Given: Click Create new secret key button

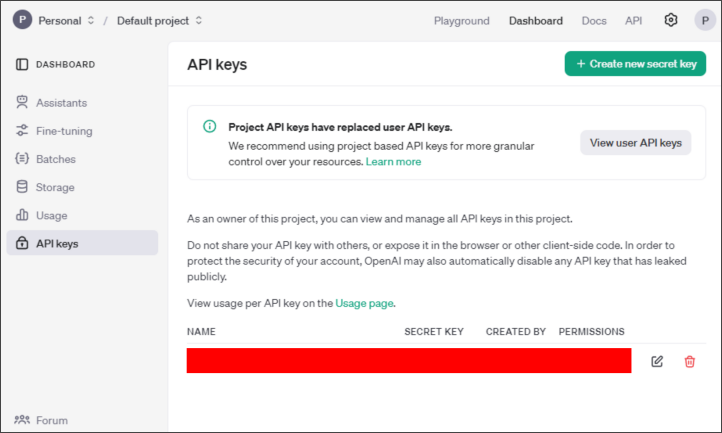Looking at the screenshot, I should [635, 64].
